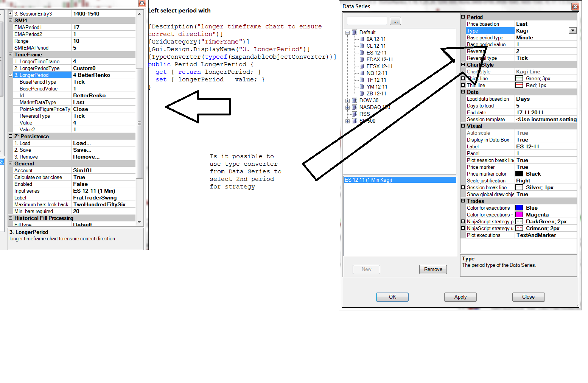Viewport: 588px width, 383px height.
Task: Click the RSS list icon
Action: click(x=355, y=114)
